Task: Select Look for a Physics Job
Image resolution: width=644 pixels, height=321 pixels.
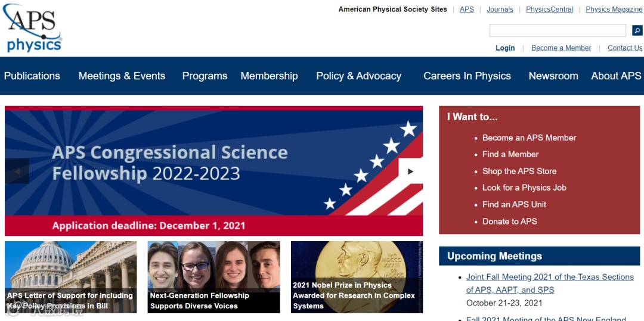Action: (524, 188)
